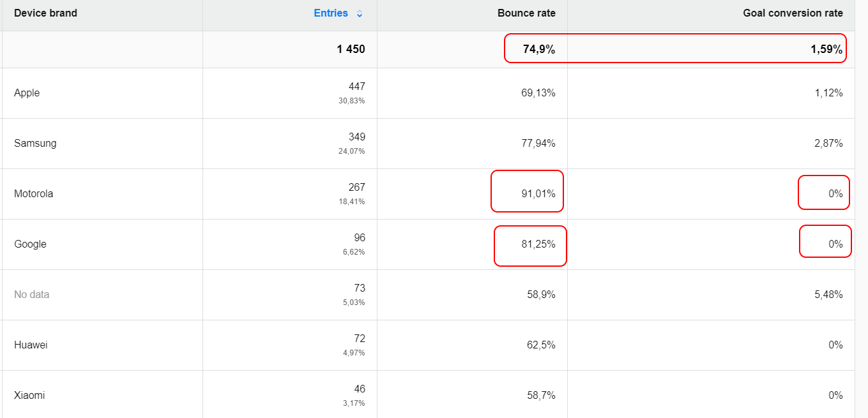Click Samsung's 2,87% goal conversion cell
The height and width of the screenshot is (418, 868).
[x=828, y=144]
